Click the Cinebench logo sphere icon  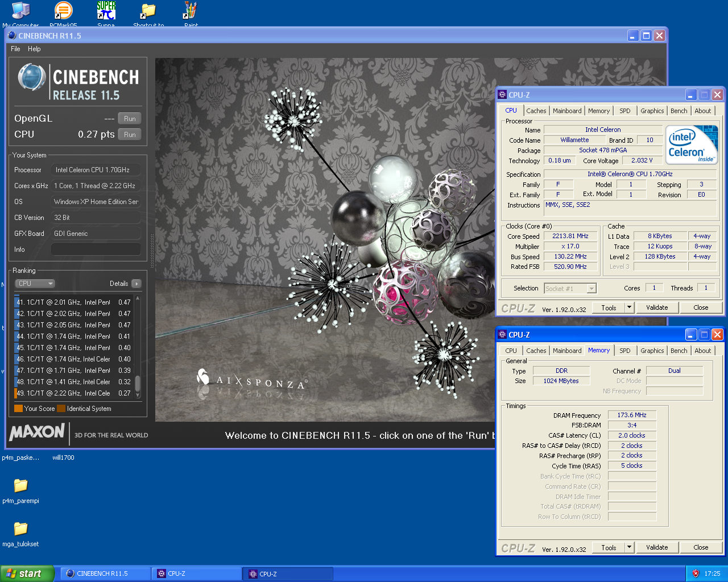point(32,77)
